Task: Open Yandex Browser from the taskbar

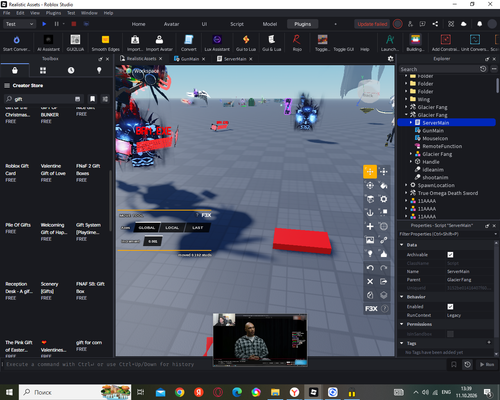Action: [x=294, y=392]
